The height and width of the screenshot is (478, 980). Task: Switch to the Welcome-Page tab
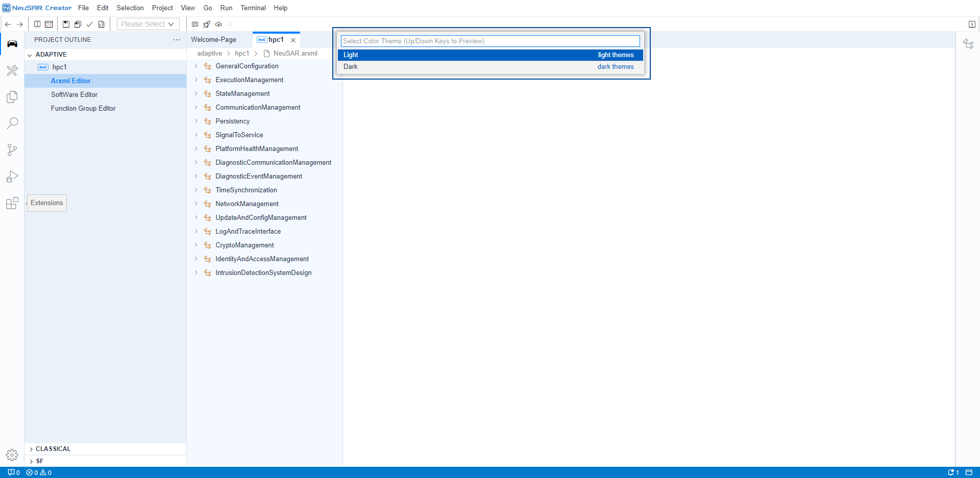pos(213,40)
